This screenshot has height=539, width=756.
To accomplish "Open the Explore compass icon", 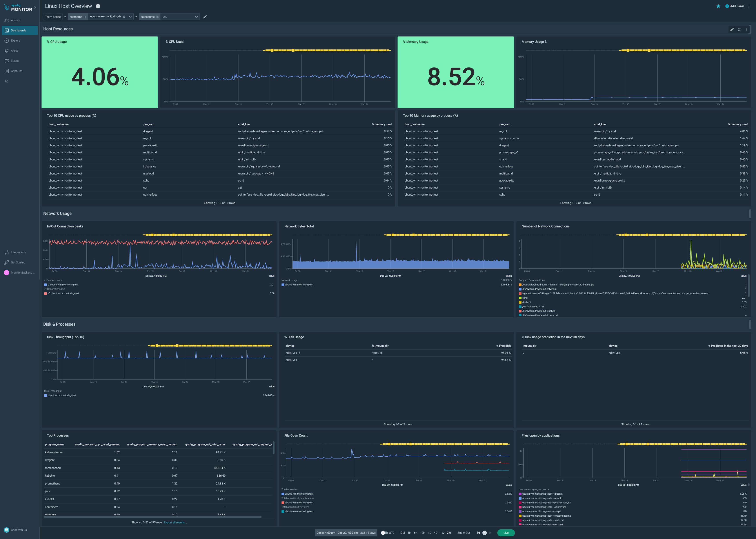I will [x=7, y=40].
